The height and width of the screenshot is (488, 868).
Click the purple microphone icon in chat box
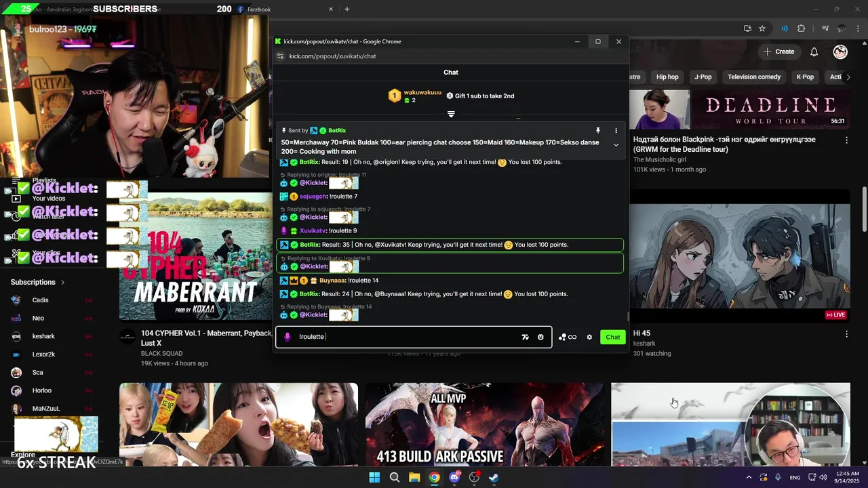(288, 337)
